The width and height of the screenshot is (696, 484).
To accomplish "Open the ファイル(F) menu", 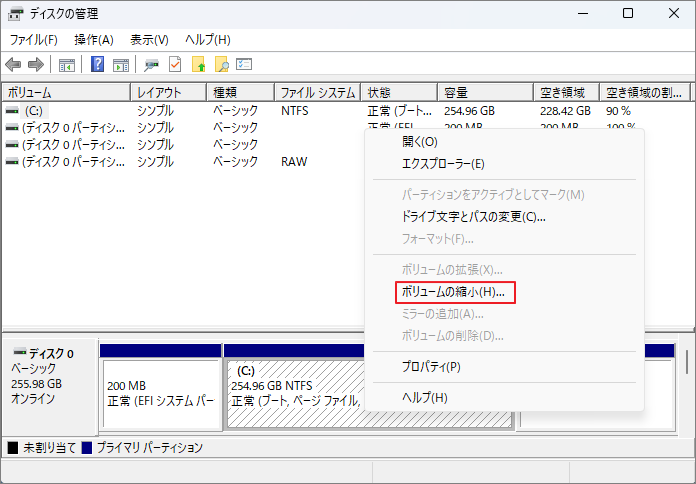I will pyautogui.click(x=34, y=40).
